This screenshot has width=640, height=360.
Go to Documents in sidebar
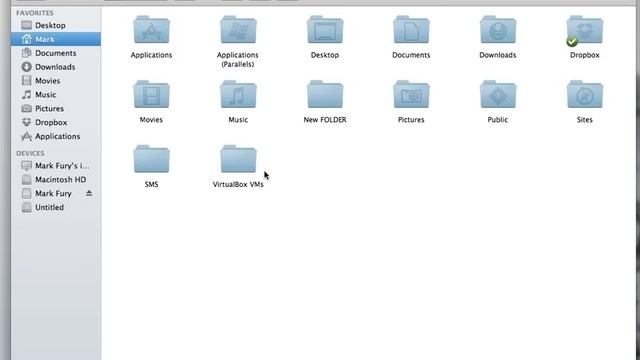tap(56, 53)
